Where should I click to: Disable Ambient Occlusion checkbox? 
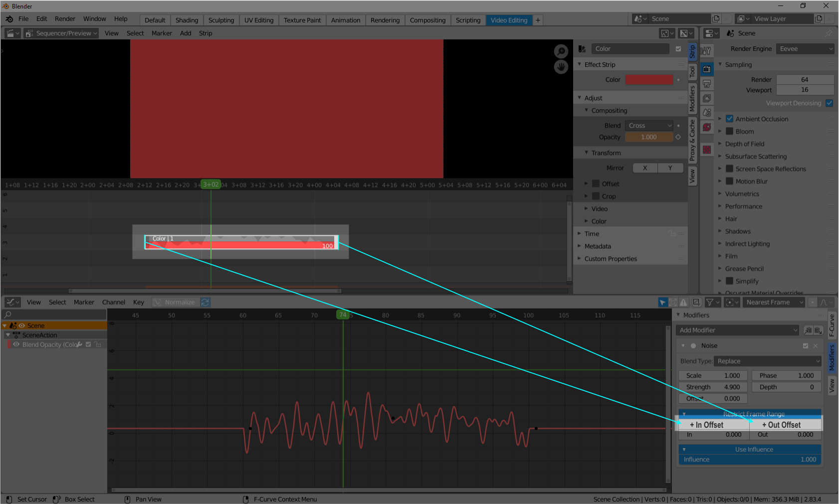(x=729, y=119)
